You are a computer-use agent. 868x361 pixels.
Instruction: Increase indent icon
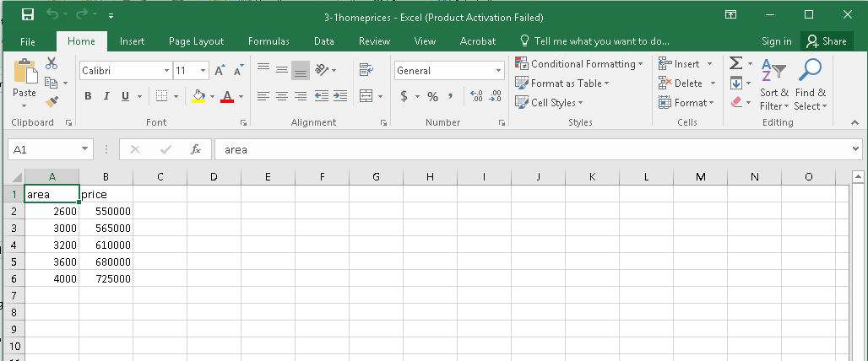340,96
